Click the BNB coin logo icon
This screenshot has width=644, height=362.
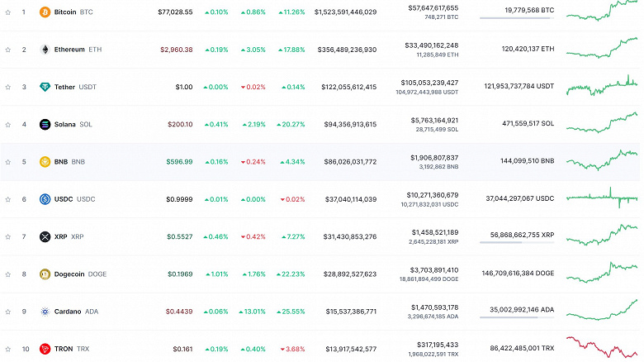point(45,162)
